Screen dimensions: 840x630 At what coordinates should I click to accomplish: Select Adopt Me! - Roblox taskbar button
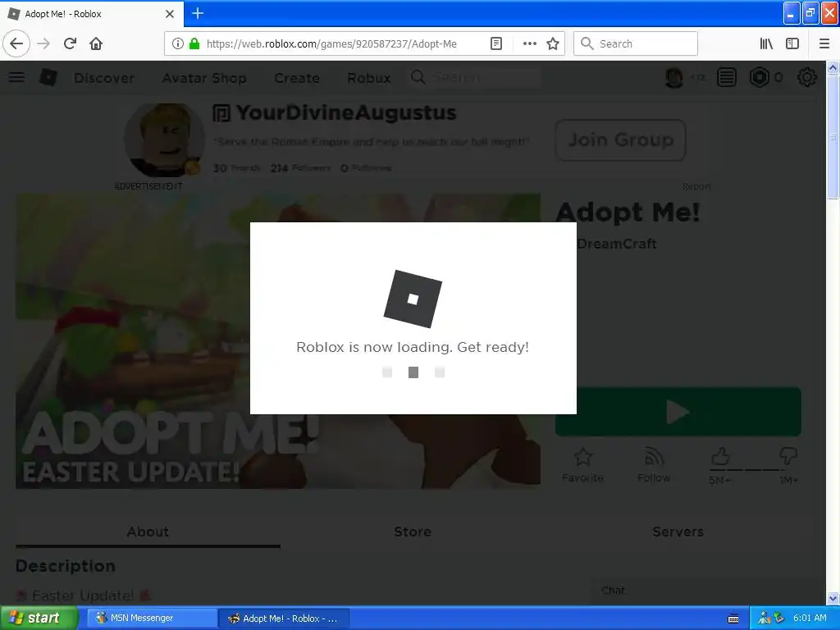[284, 619]
